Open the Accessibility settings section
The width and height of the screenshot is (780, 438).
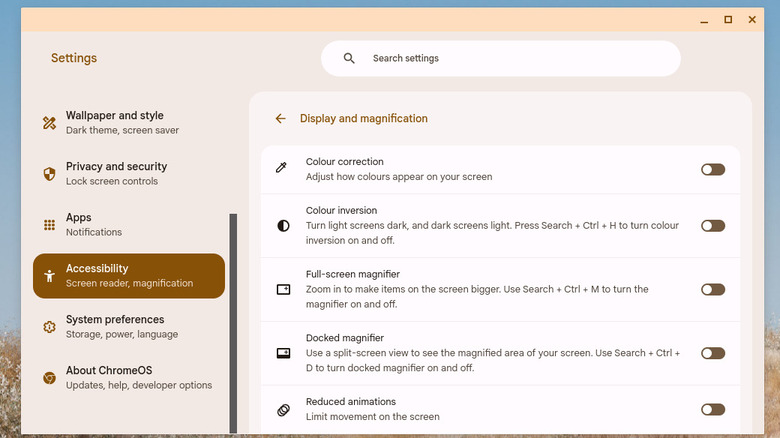[x=129, y=275]
